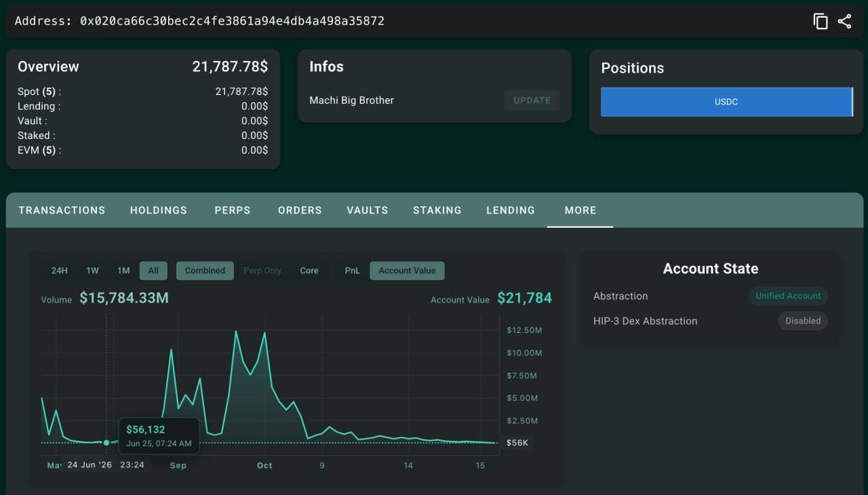Select the Staking tab
This screenshot has width=868, height=495.
coord(437,210)
